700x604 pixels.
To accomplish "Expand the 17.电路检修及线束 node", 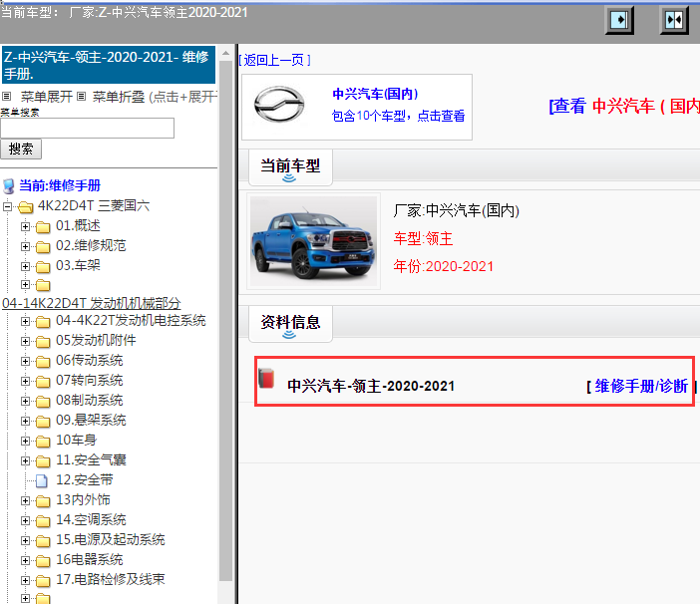I will (x=25, y=580).
